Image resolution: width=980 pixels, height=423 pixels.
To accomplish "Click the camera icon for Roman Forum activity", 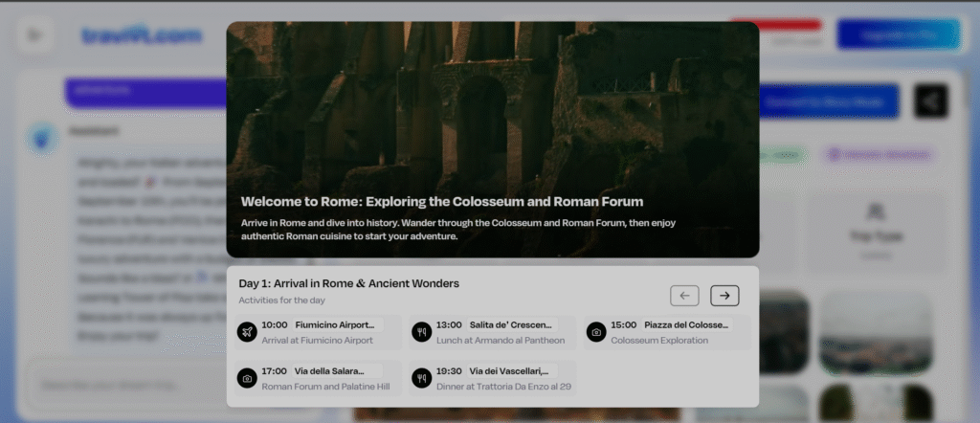I will coord(247,378).
